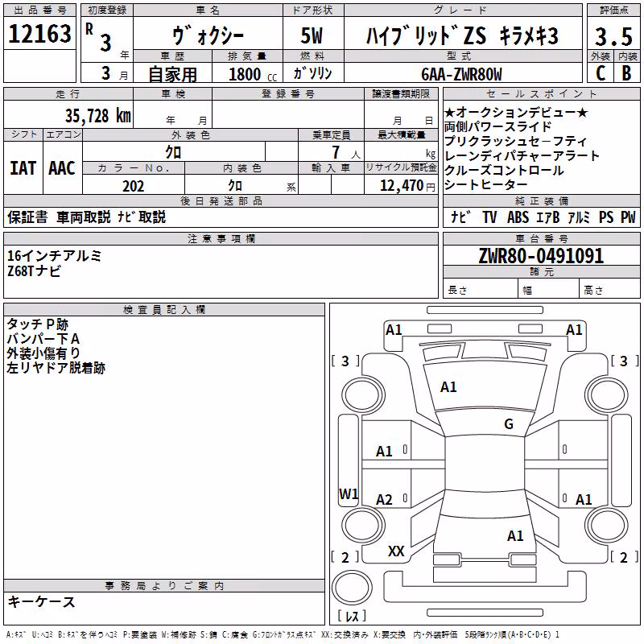Image resolution: width=644 pixels, height=644 pixels.
Task: Click 車両取説 in later-shipped parts
Action: click(84, 217)
